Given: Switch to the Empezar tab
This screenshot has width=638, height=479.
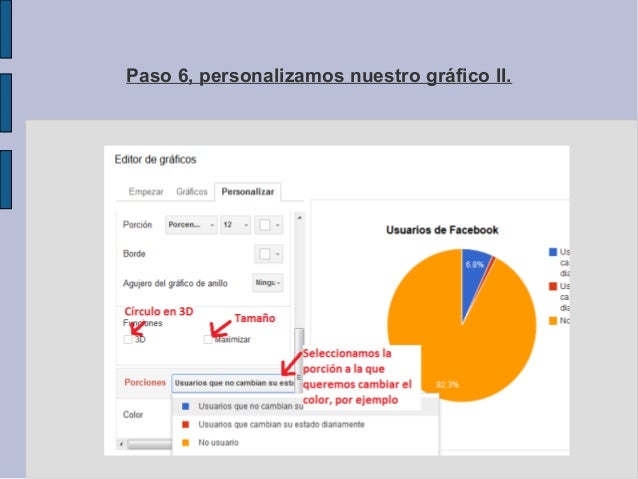Looking at the screenshot, I should pos(146,192).
